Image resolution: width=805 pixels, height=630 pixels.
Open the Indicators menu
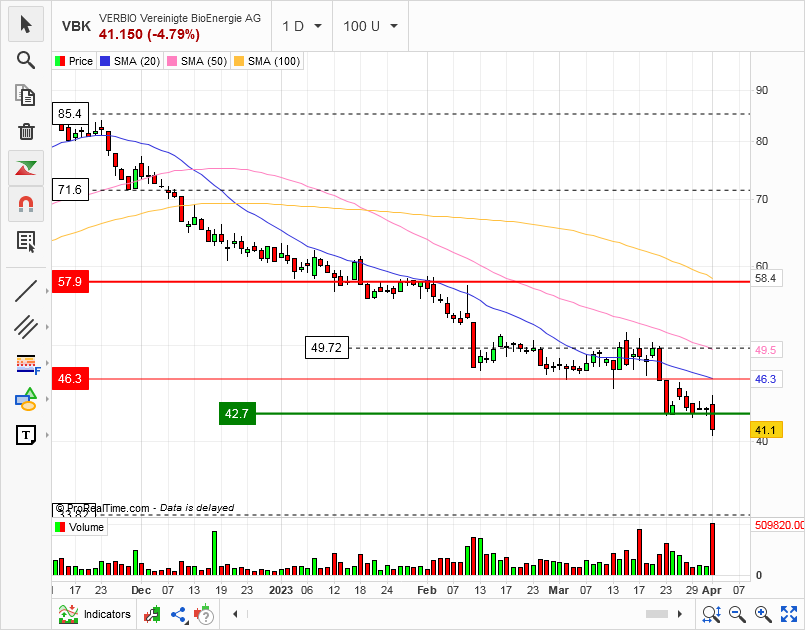tap(96, 614)
